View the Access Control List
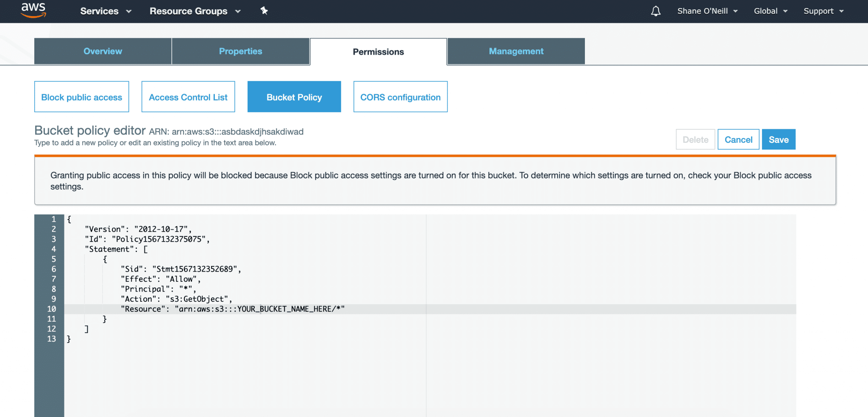Viewport: 868px width, 417px height. pyautogui.click(x=188, y=97)
